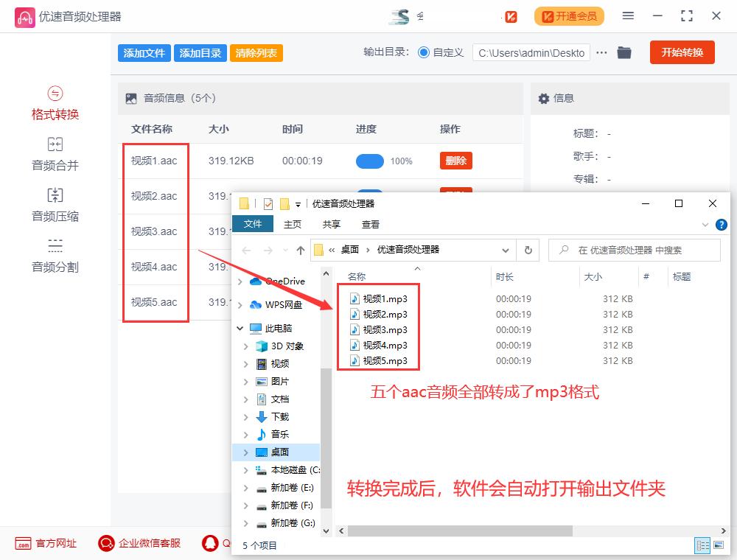The image size is (737, 560).
Task: Click the 开通会员 membership badge
Action: point(569,15)
